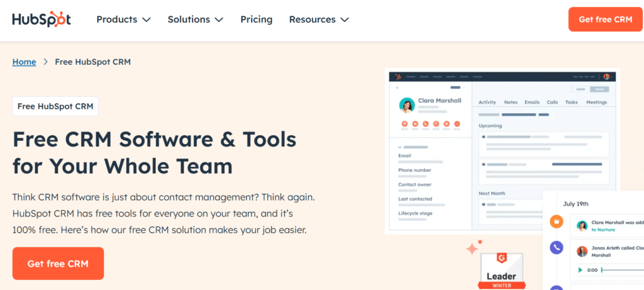
Task: Follow the Home breadcrumb link
Action: click(25, 62)
